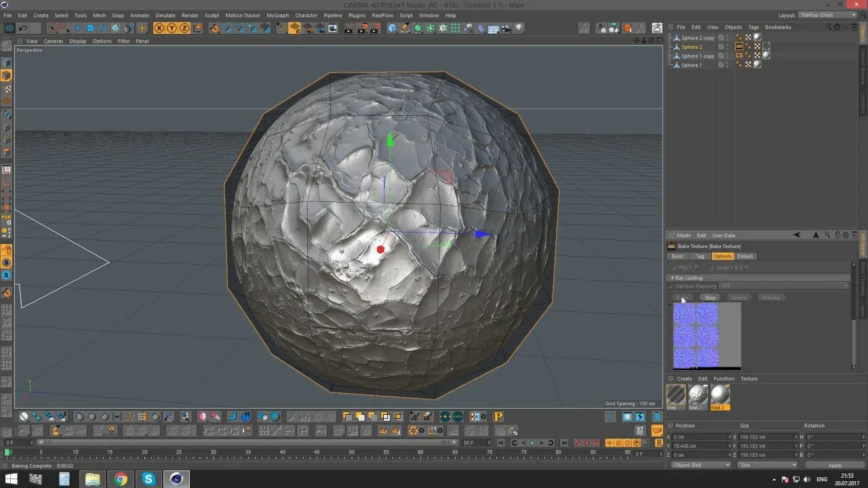Render view with clapperboard icon

pos(349,28)
